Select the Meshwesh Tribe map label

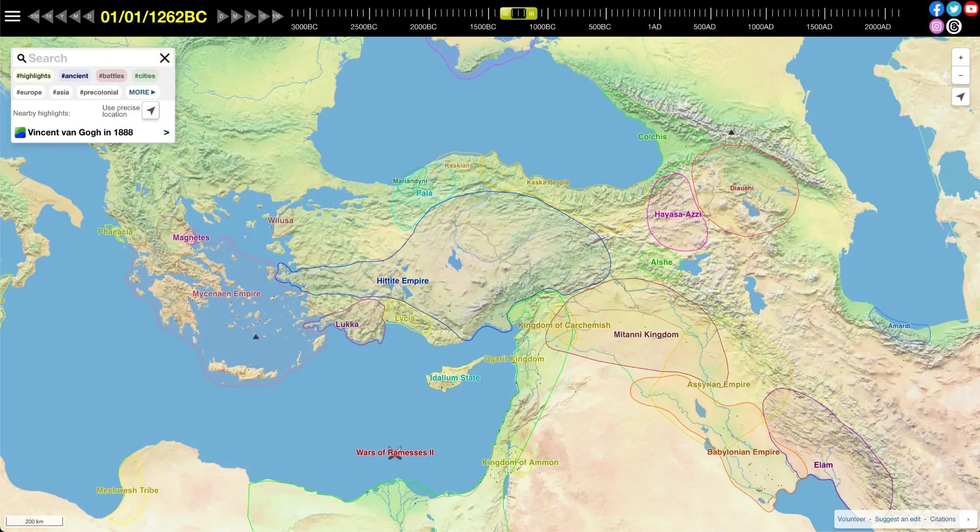(127, 490)
